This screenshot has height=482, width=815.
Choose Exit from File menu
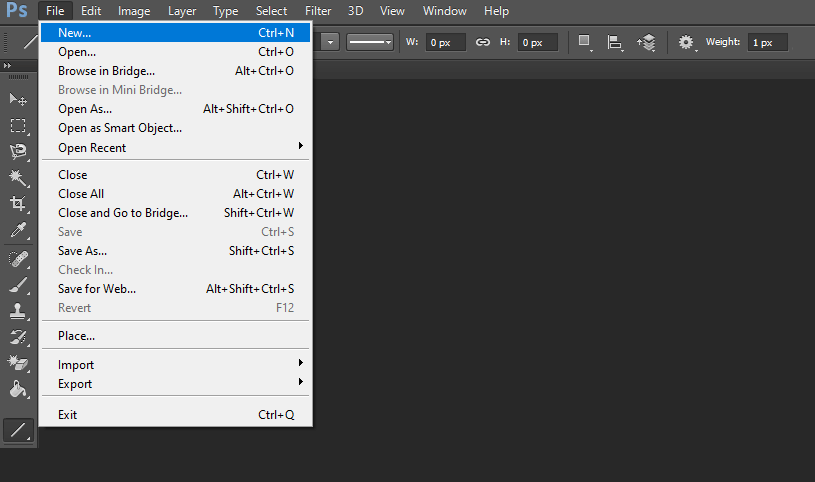click(x=175, y=415)
